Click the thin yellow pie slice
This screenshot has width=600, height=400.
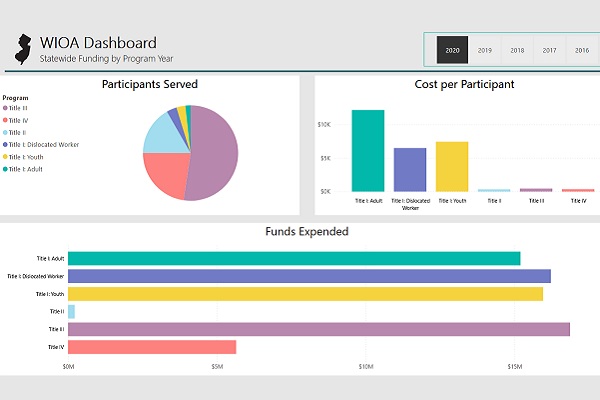pos(183,117)
